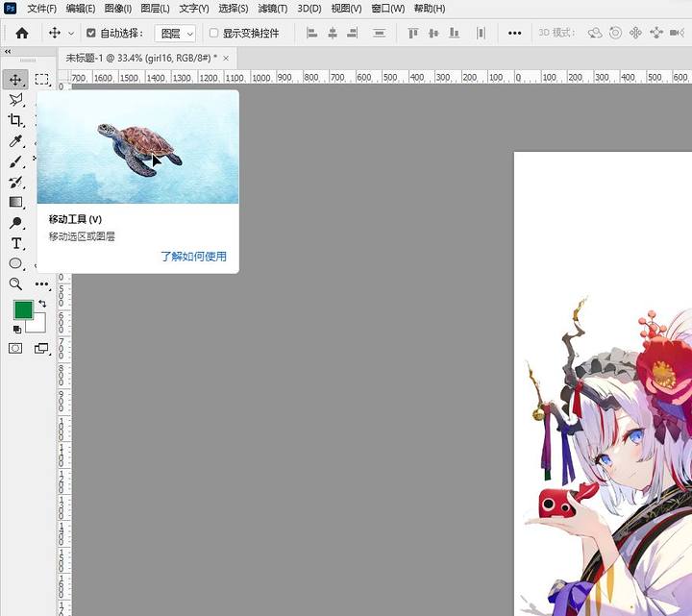Enable the 显示变换控件 checkbox
Viewport: 692px width, 616px height.
pos(213,33)
